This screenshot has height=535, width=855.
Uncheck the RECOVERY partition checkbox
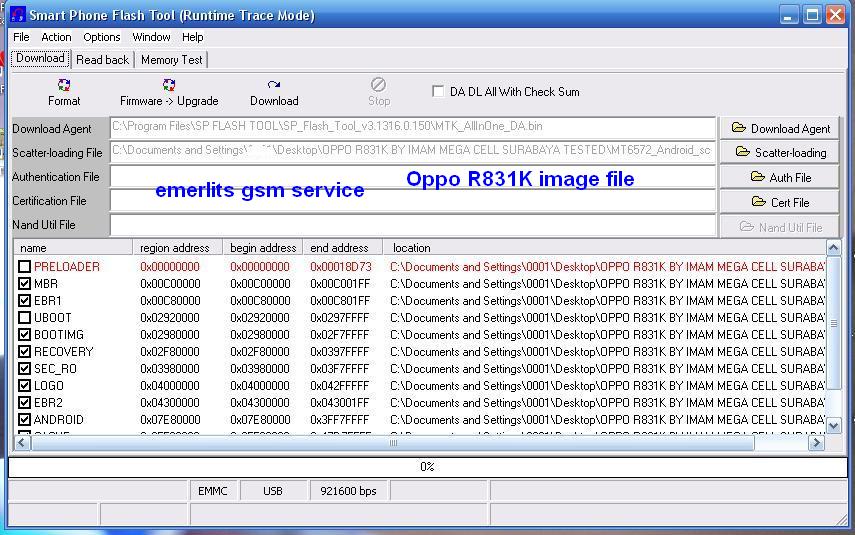pyautogui.click(x=24, y=352)
